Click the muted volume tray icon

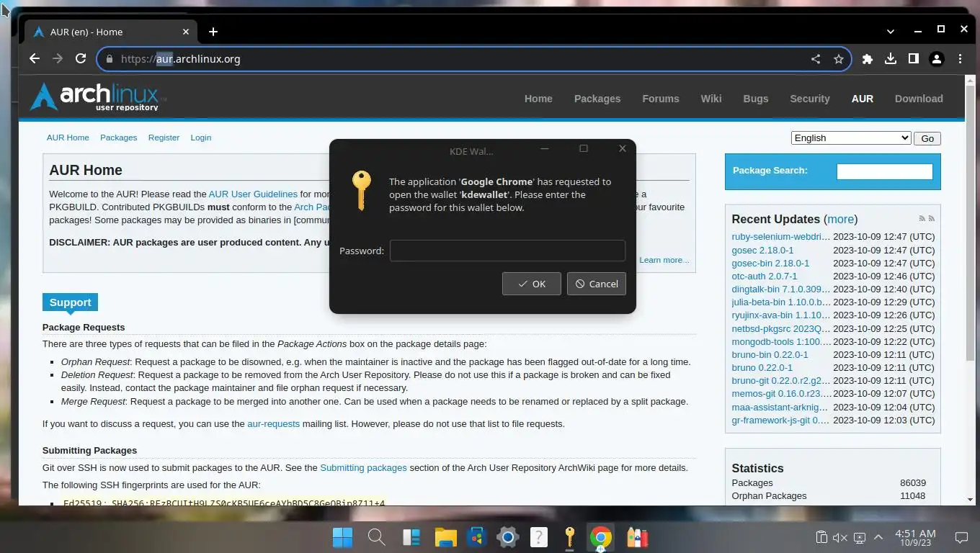tap(840, 537)
